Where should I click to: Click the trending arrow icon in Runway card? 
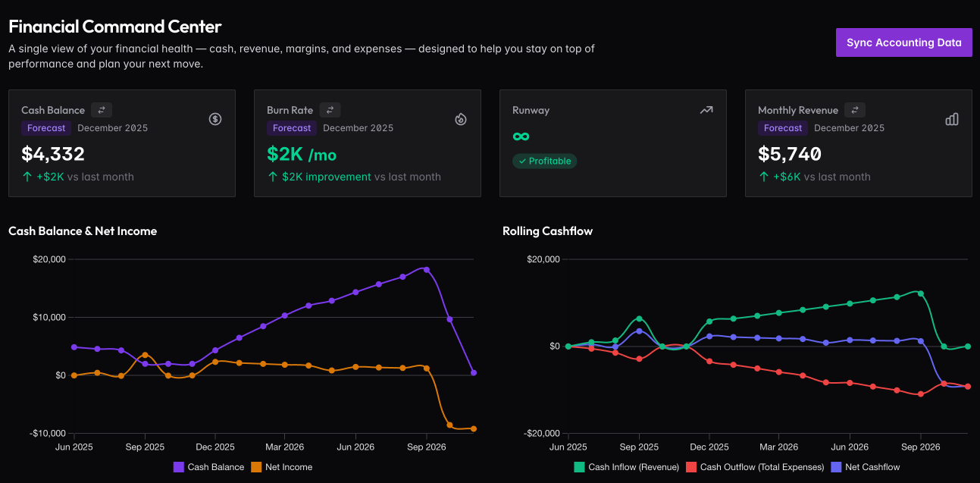tap(706, 110)
